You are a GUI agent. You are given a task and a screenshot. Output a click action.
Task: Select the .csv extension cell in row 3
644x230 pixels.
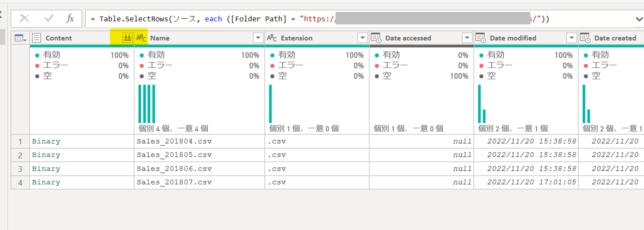click(x=317, y=169)
